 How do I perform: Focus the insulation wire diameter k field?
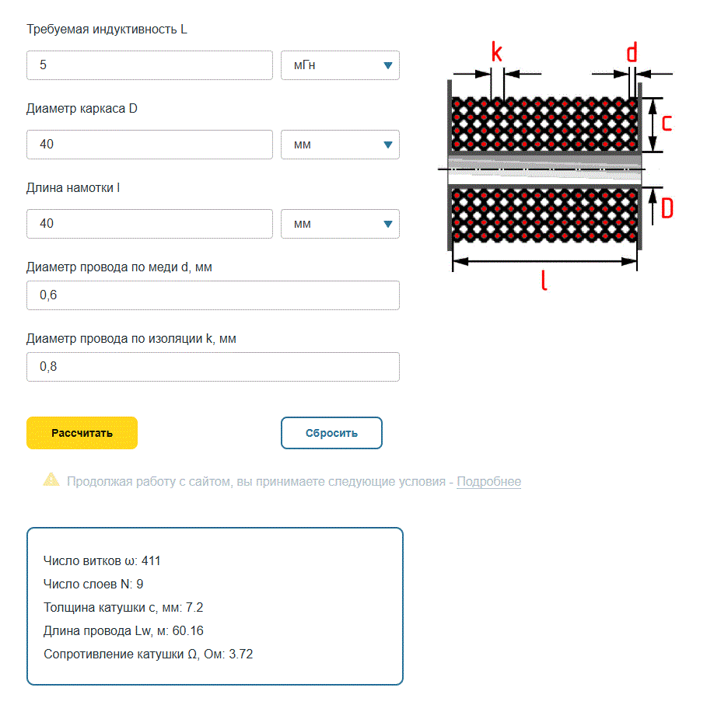click(212, 367)
